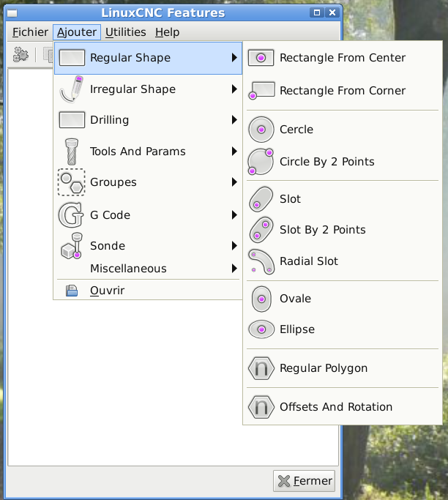The height and width of the screenshot is (500, 448).
Task: Expand the G Code submenu arrow
Action: point(234,215)
